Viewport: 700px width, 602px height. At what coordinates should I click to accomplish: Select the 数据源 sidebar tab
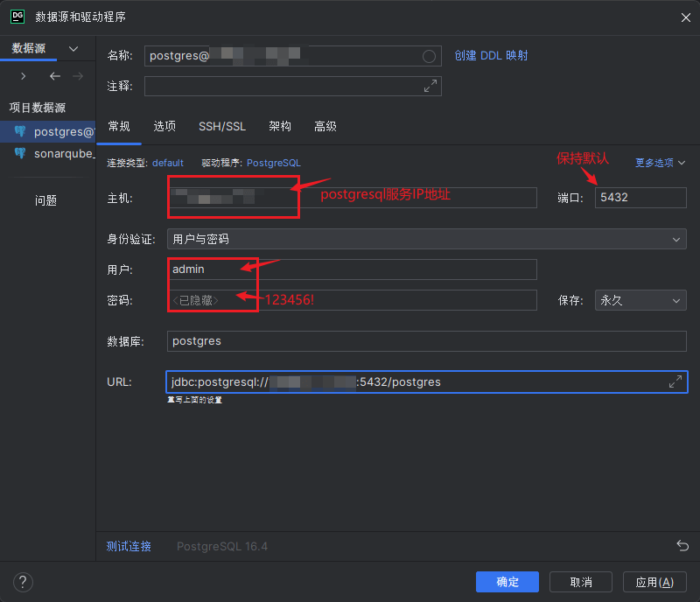[29, 48]
